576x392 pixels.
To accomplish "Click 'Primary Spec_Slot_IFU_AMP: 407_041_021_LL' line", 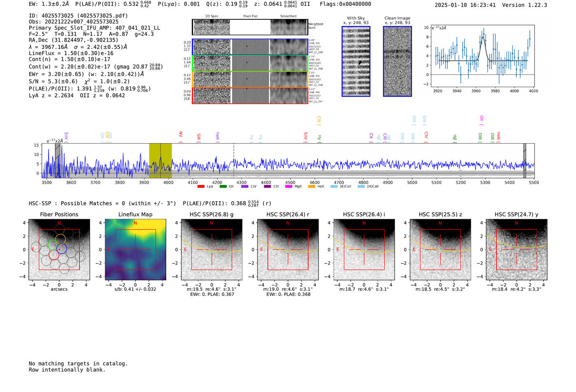I will click(x=94, y=28).
